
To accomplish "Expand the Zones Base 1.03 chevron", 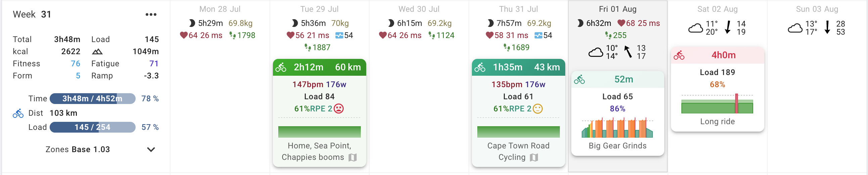I will (x=151, y=150).
